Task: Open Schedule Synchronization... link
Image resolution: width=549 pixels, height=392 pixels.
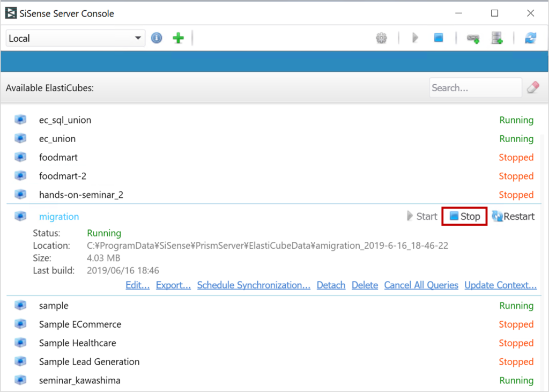Action: (254, 285)
